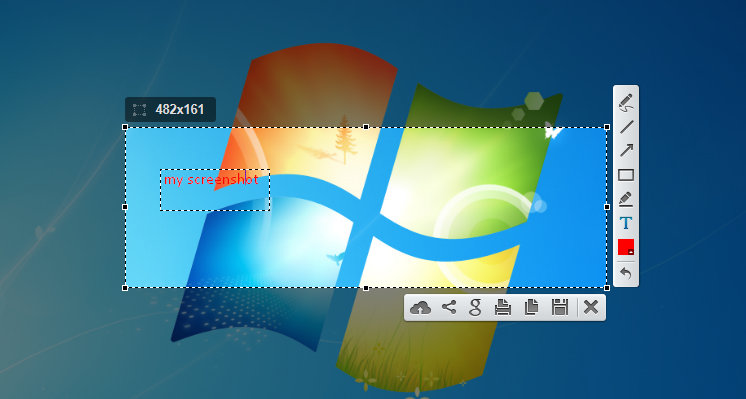Click the top-right selection resize handle
Screen dimensions: 746x399
(x=607, y=127)
